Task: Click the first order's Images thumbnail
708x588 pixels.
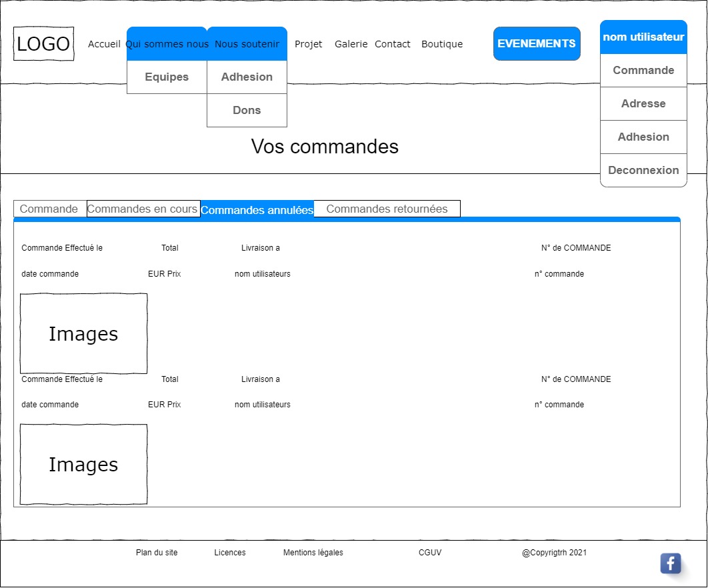Action: tap(83, 333)
